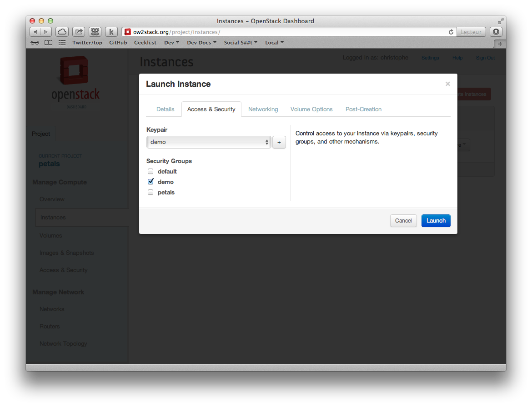The height and width of the screenshot is (407, 532).
Task: Click the Launch button
Action: (x=436, y=221)
